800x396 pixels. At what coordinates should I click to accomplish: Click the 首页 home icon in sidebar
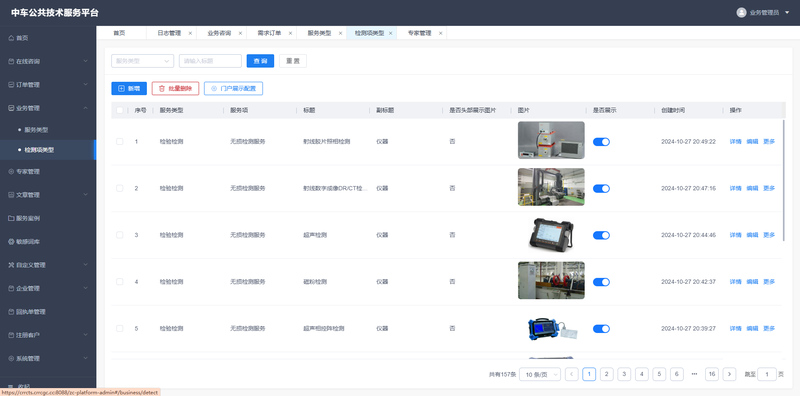(11, 38)
